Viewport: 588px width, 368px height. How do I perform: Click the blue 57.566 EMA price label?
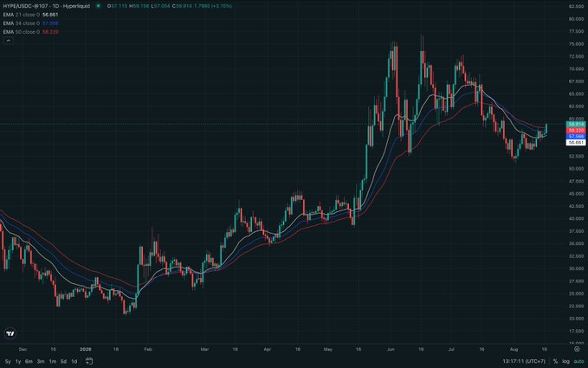(576, 136)
